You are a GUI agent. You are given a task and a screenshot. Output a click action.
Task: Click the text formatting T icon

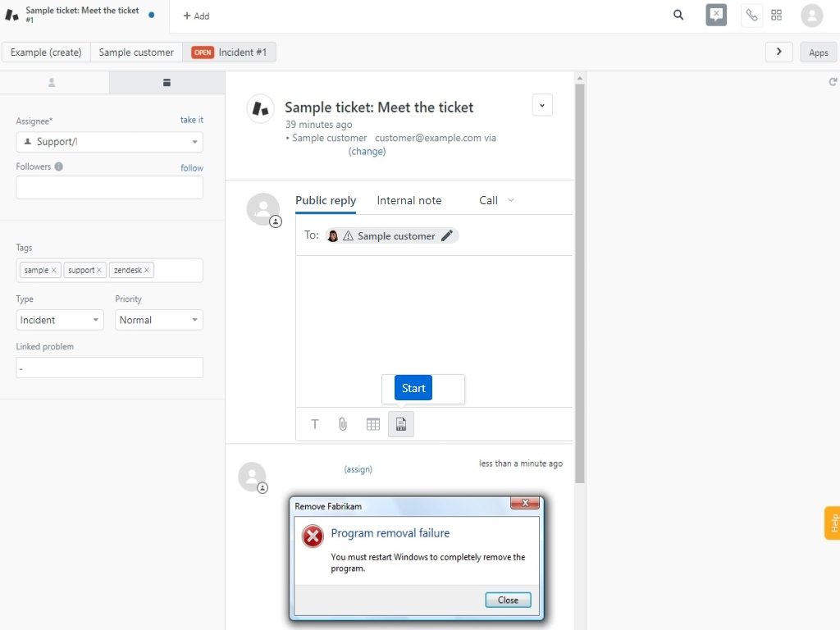point(315,424)
